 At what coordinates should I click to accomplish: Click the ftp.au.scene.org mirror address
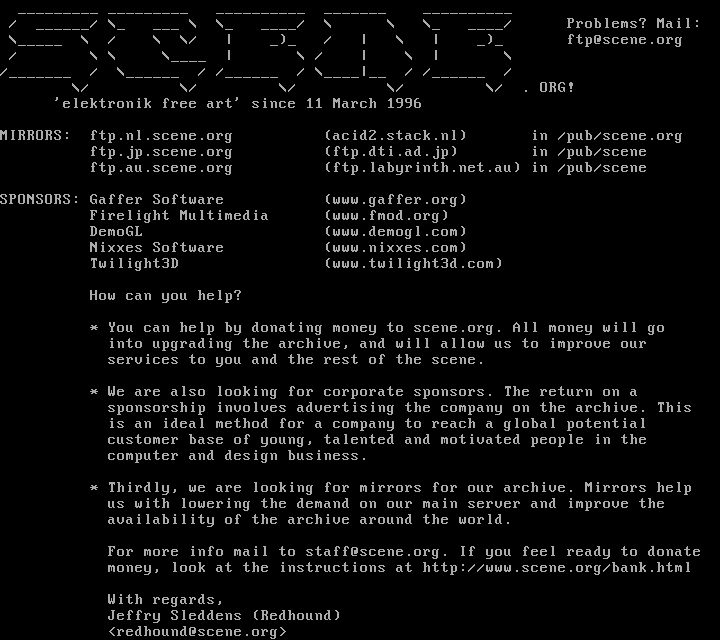tap(161, 168)
